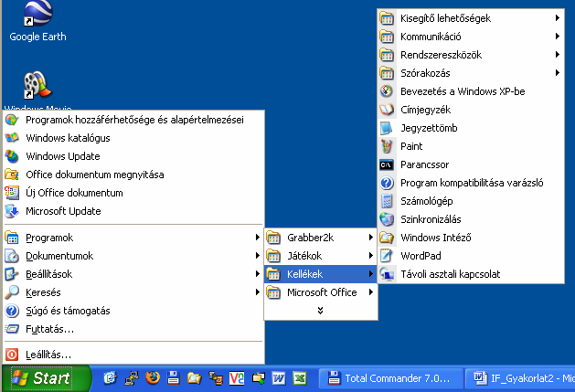
Task: Open Windows katalógus entry
Action: coord(133,138)
